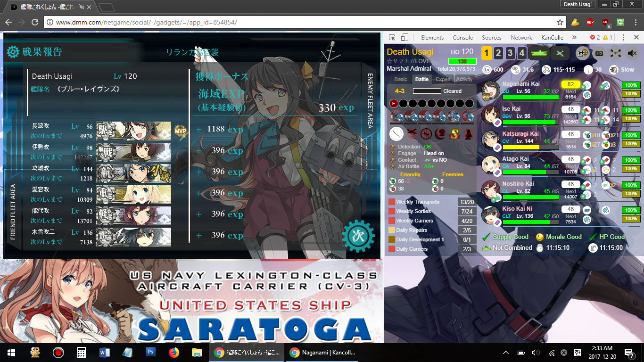Click the devtools warning count indicator

(607, 38)
